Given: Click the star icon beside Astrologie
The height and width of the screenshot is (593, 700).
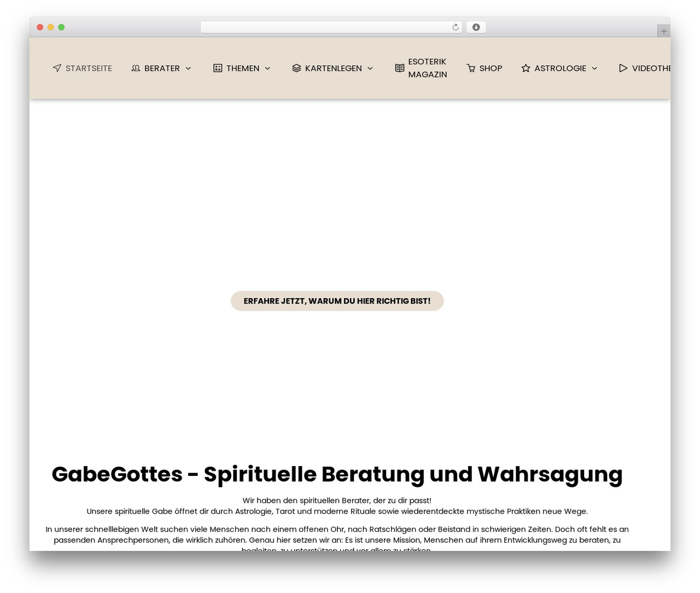Looking at the screenshot, I should (x=526, y=68).
